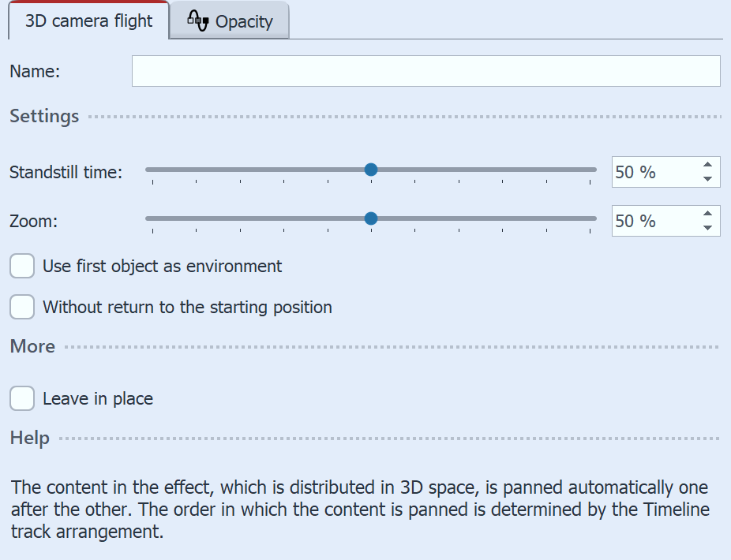Toggle the "Leave in place" checkbox

coord(21,398)
